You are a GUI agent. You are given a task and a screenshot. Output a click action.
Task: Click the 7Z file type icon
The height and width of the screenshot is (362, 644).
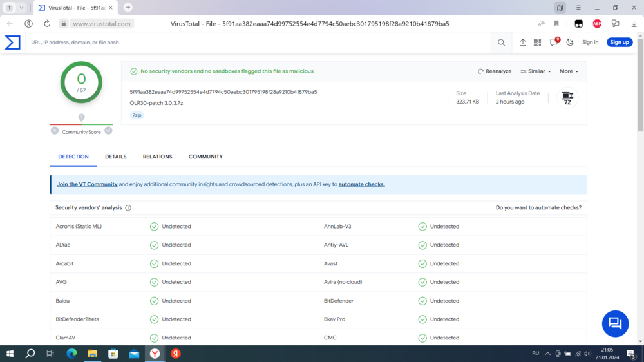567,98
